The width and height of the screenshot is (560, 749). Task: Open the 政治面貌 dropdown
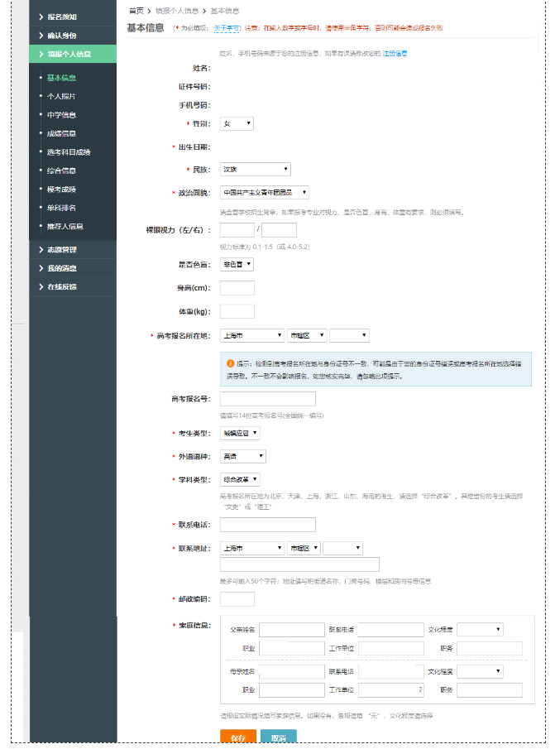[x=265, y=193]
